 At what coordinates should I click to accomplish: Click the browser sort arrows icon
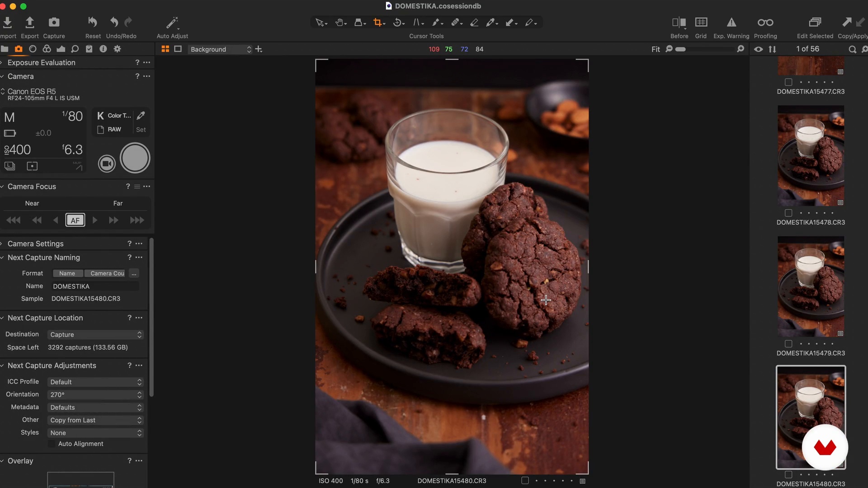tap(773, 49)
